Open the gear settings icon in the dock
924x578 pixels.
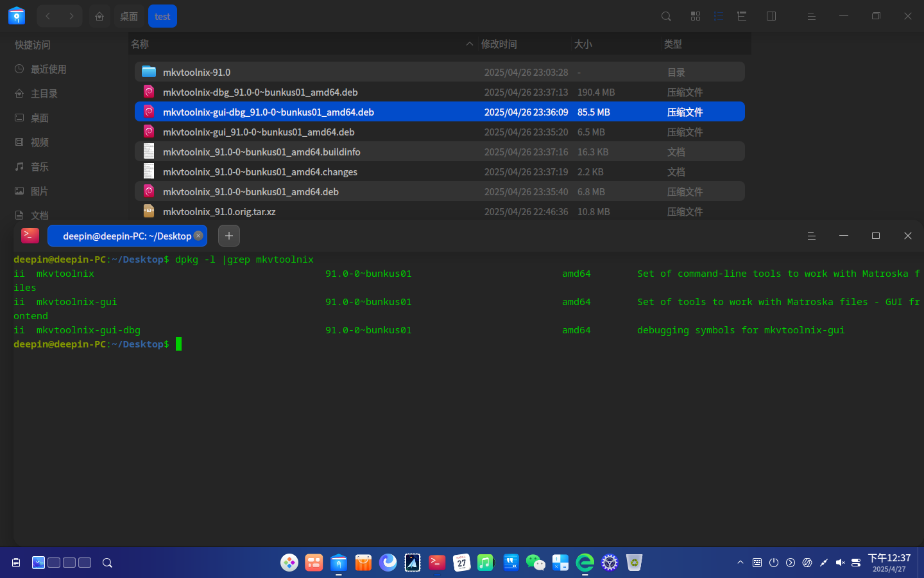[610, 563]
